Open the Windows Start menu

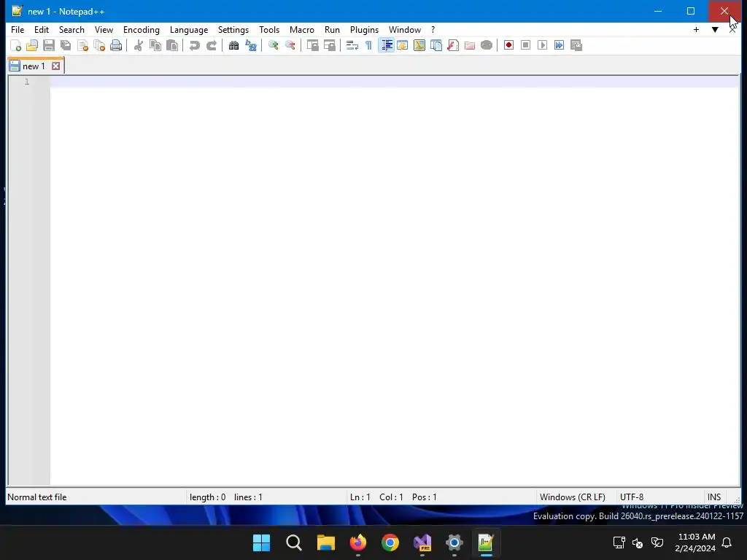pos(262,542)
